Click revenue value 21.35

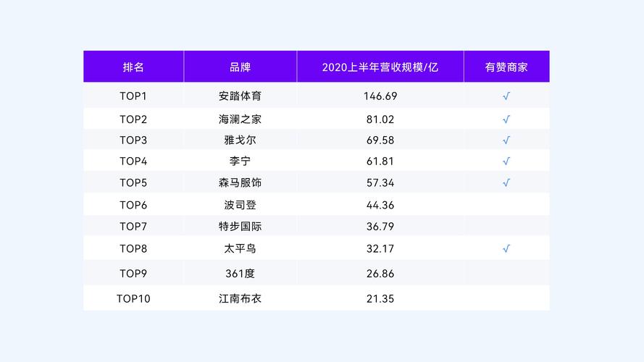pos(380,298)
